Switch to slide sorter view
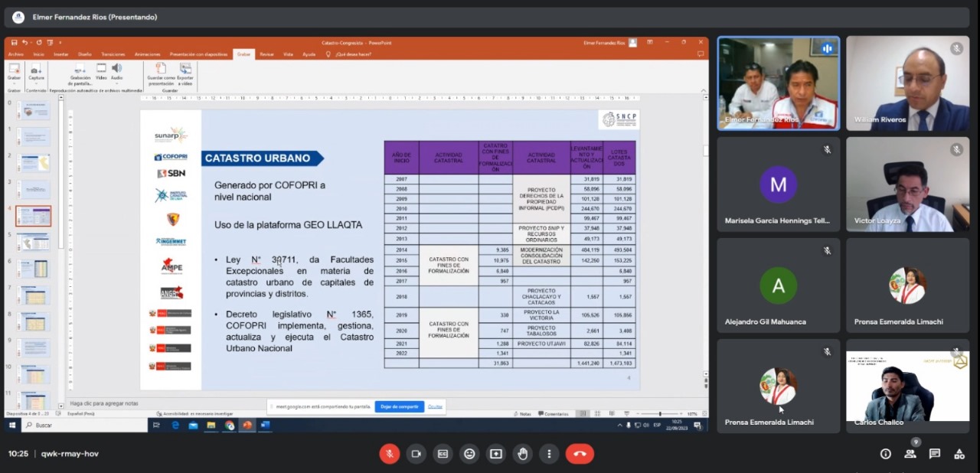980x473 pixels. tap(596, 414)
